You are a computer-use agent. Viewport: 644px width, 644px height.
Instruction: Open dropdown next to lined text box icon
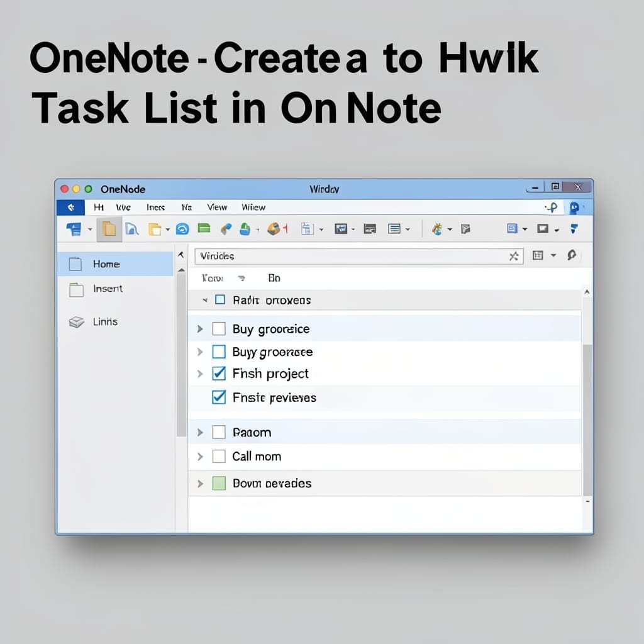click(x=408, y=230)
